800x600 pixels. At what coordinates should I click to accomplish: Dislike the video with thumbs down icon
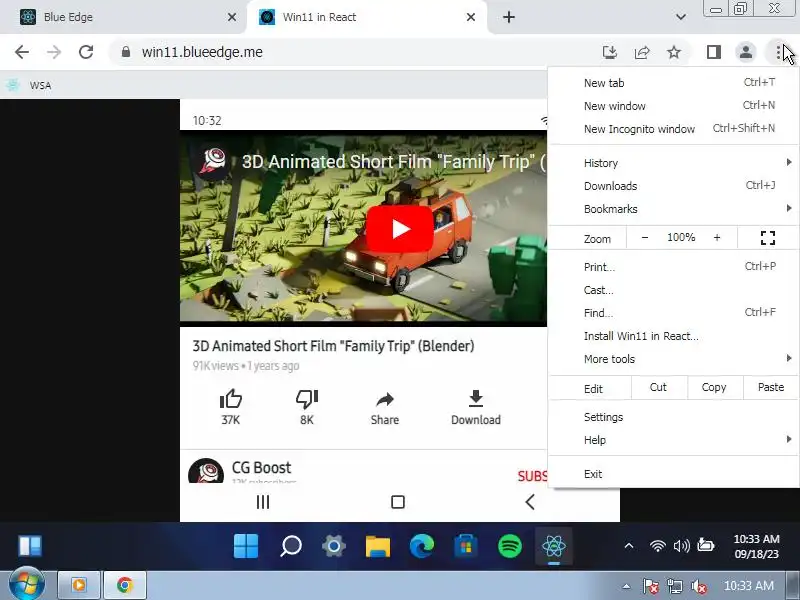click(307, 399)
